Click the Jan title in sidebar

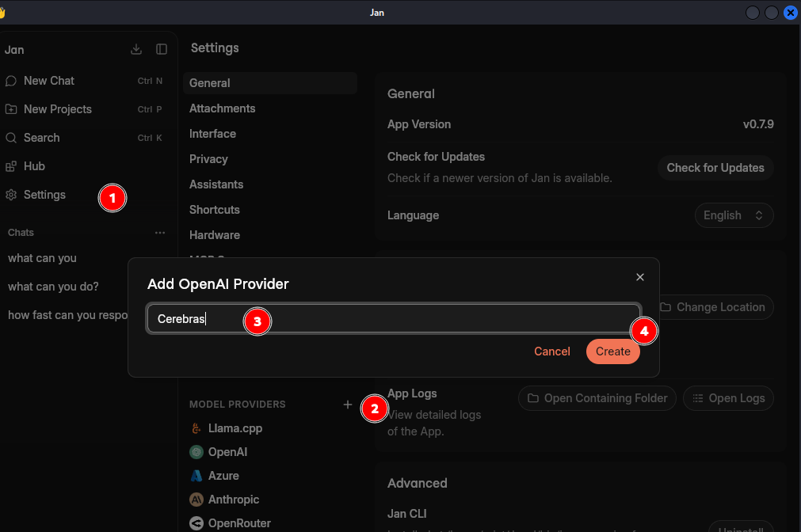(14, 50)
